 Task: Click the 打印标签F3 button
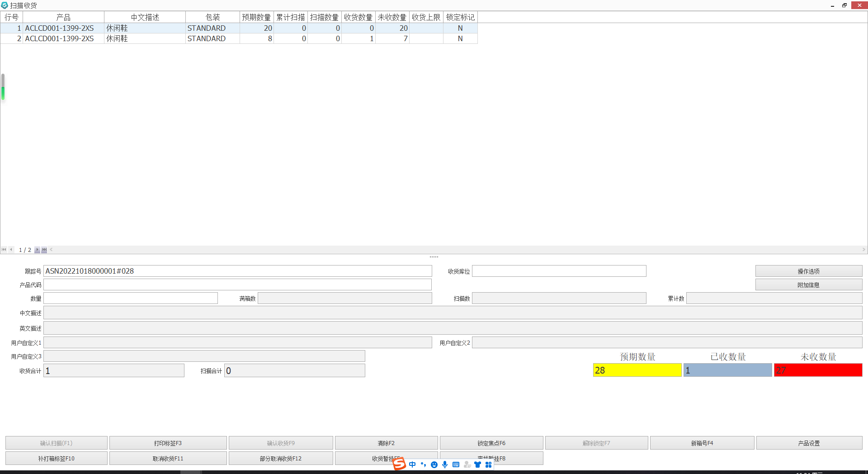click(168, 443)
